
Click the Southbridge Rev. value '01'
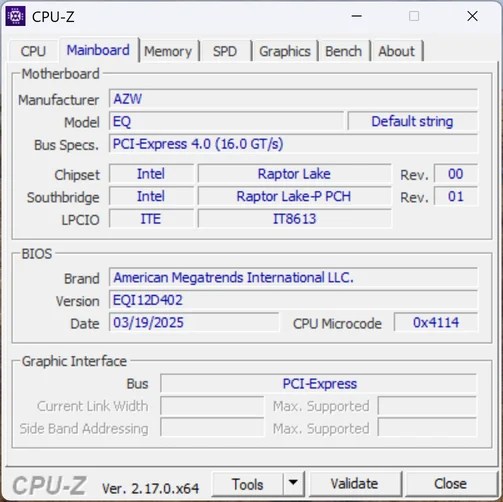456,196
